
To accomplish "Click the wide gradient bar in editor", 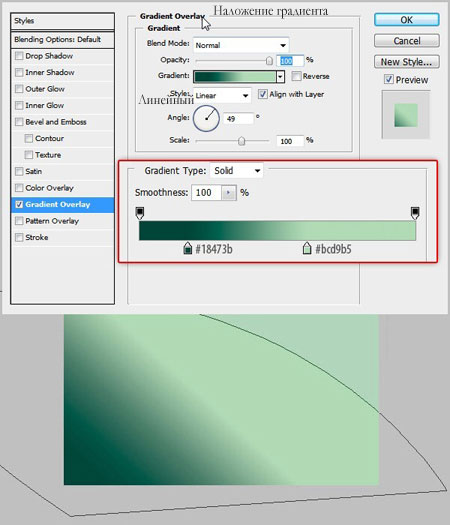I will (277, 230).
